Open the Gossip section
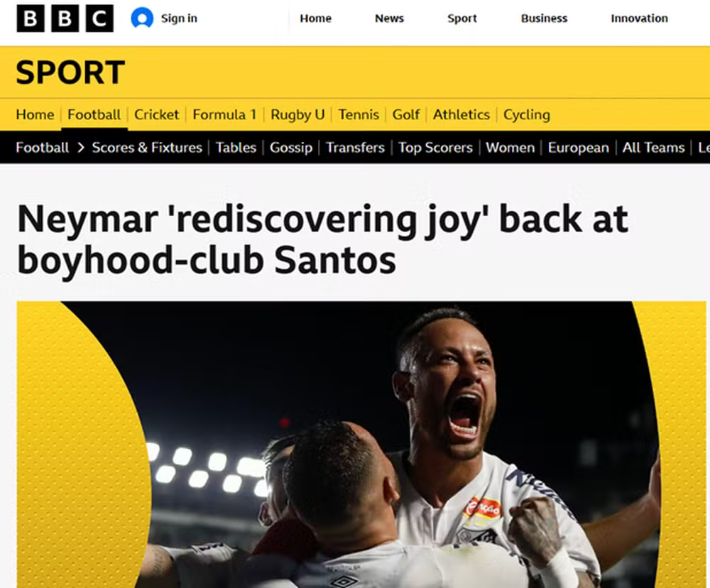The height and width of the screenshot is (588, 710). 291,148
